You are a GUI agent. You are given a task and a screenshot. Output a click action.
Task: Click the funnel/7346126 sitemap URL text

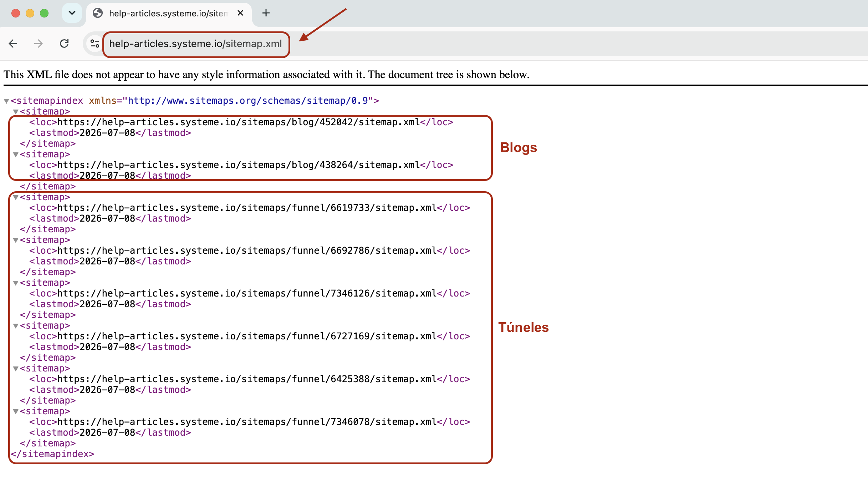(x=247, y=294)
